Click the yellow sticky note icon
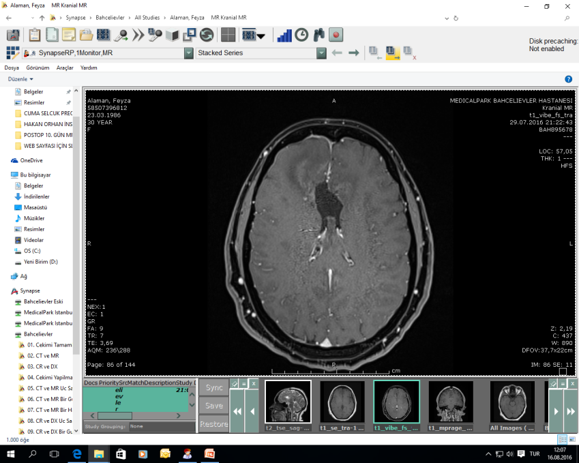Viewport: 579px width, 463px height. point(69,35)
